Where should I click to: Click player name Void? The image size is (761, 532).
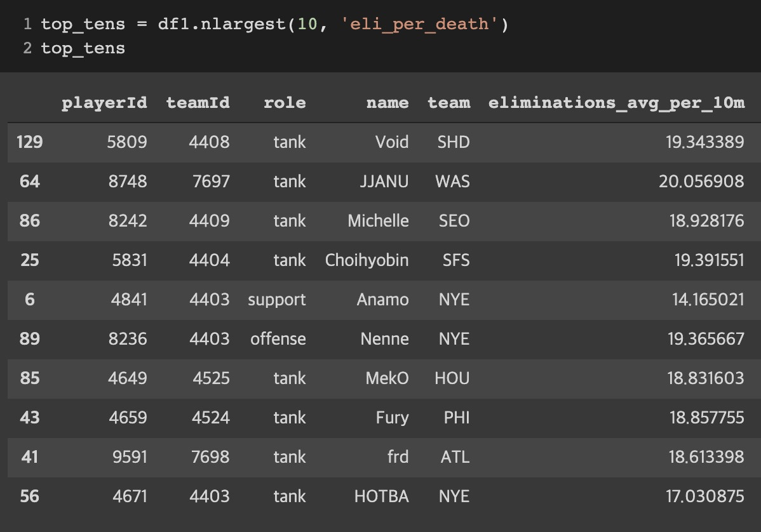pyautogui.click(x=392, y=142)
